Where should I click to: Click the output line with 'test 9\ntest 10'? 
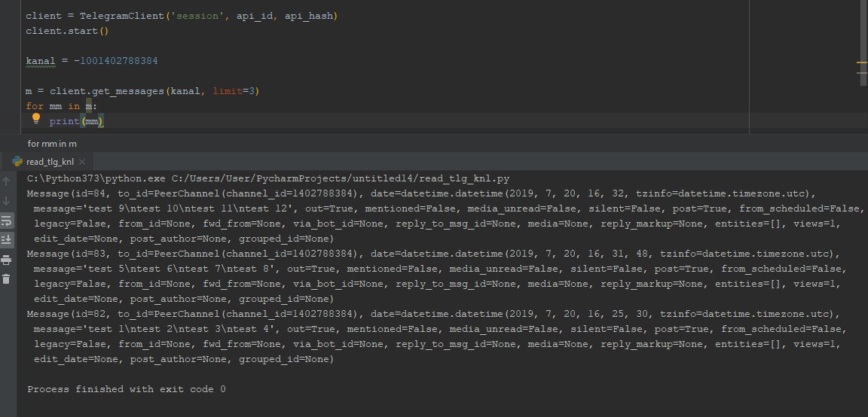click(x=449, y=208)
